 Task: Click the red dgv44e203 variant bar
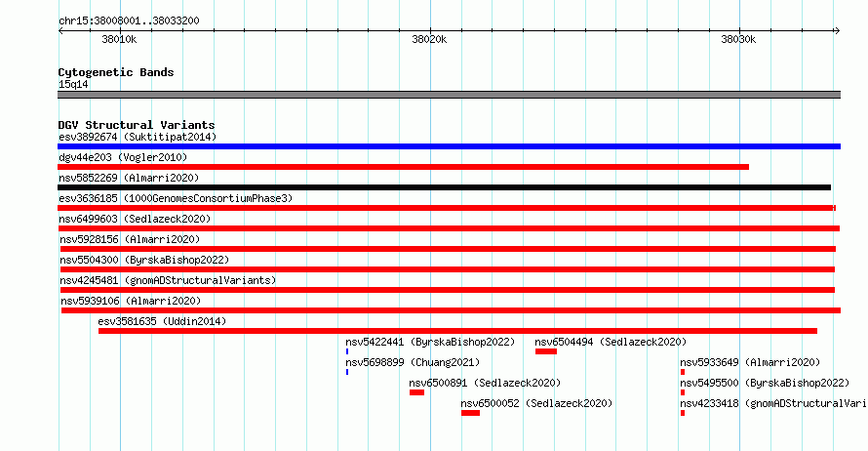point(403,167)
